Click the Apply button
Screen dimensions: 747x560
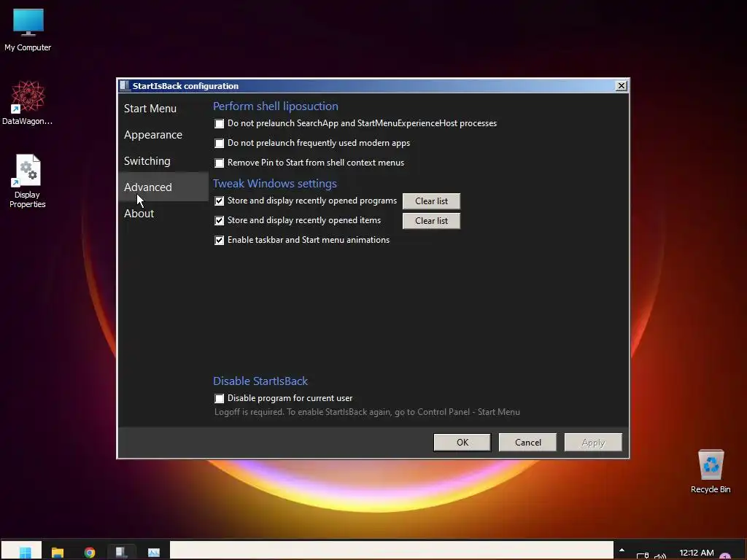tap(593, 443)
